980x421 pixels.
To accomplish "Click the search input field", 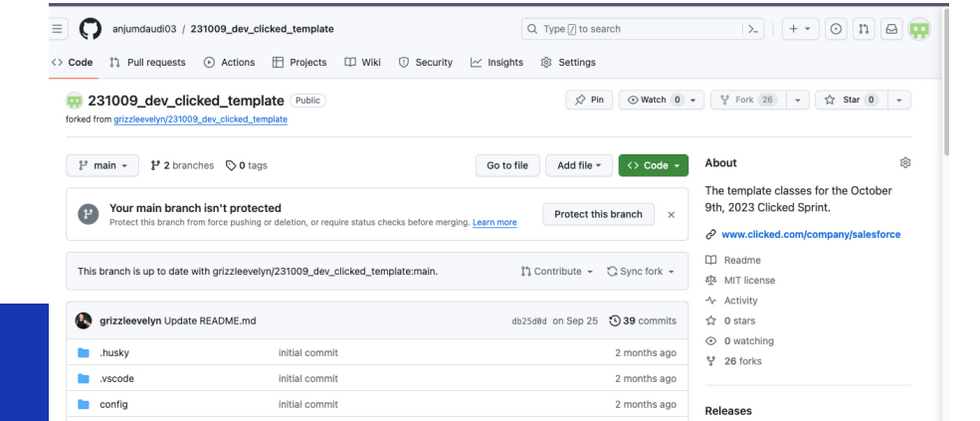I will click(630, 29).
